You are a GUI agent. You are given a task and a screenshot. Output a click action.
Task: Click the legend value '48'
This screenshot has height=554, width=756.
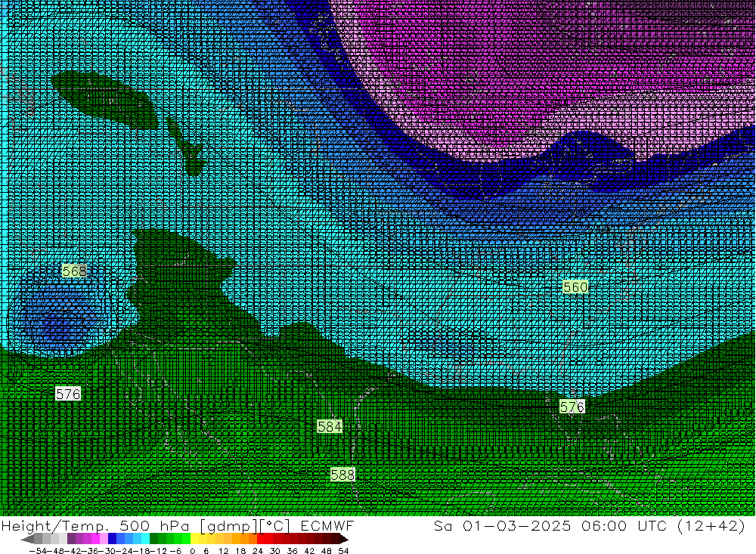tap(327, 551)
